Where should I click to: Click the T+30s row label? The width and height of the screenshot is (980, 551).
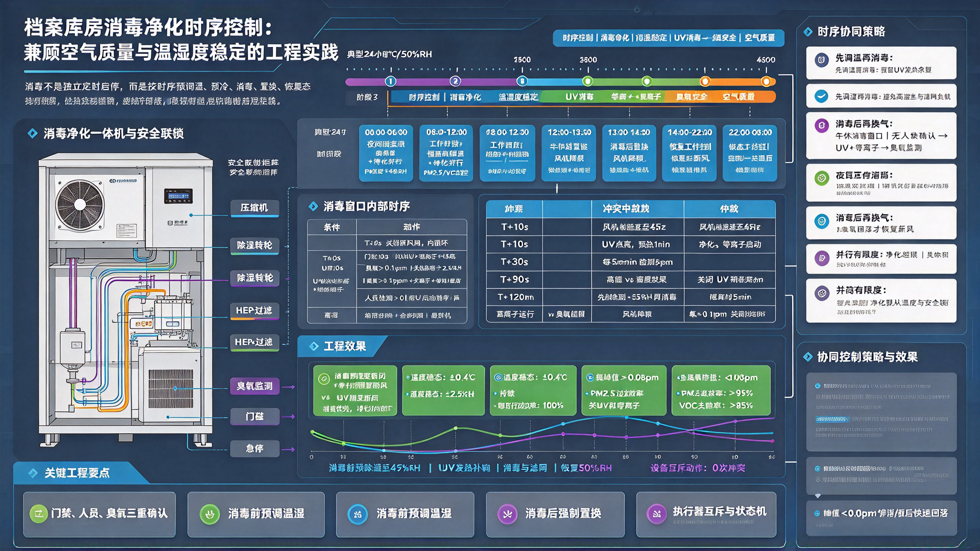coord(514,262)
